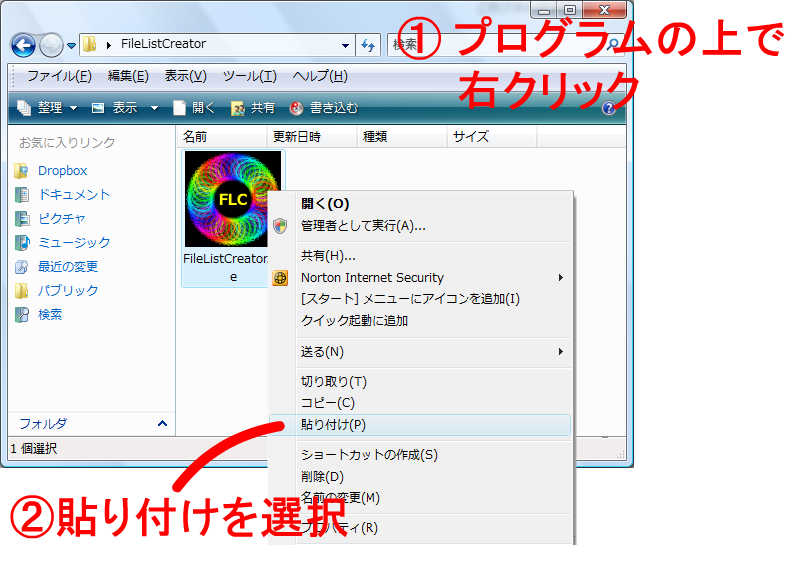The width and height of the screenshot is (791, 563).
Task: Open ミュージック in favorite links
Action: (x=74, y=243)
